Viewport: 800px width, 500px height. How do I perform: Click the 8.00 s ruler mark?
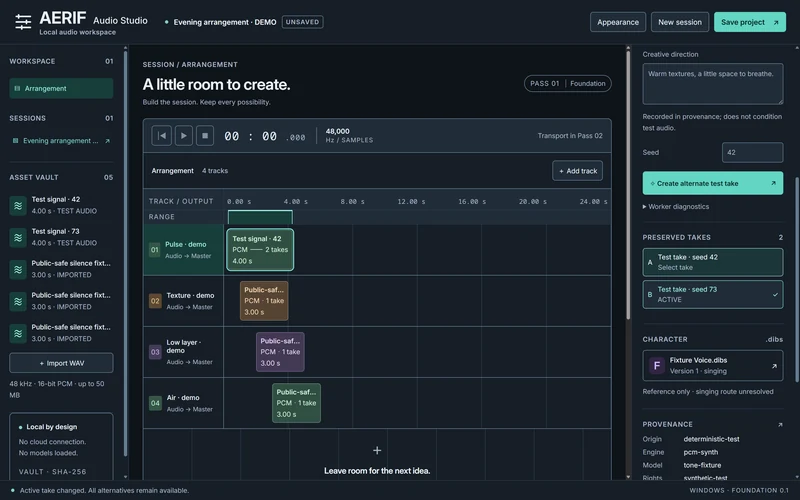pos(353,202)
